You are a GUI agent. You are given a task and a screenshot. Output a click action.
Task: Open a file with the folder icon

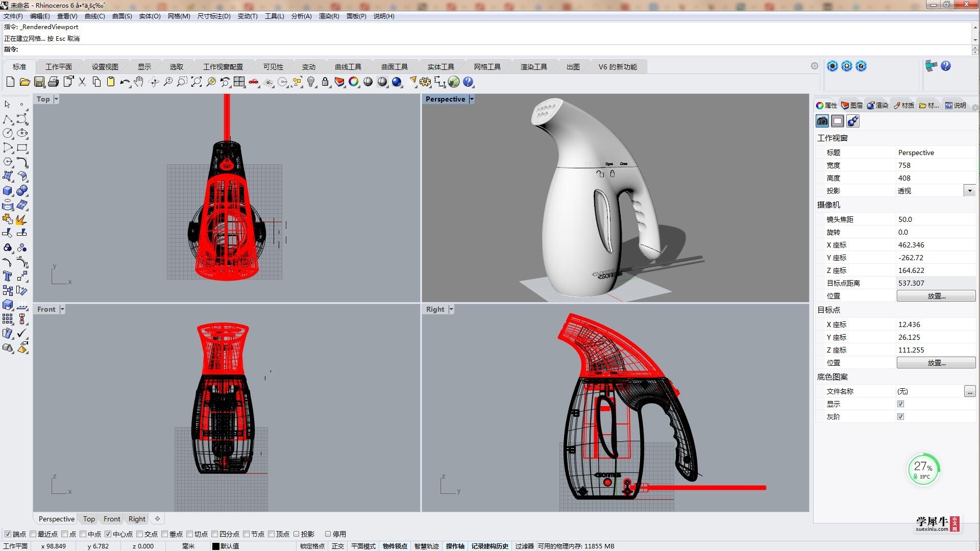click(x=24, y=82)
